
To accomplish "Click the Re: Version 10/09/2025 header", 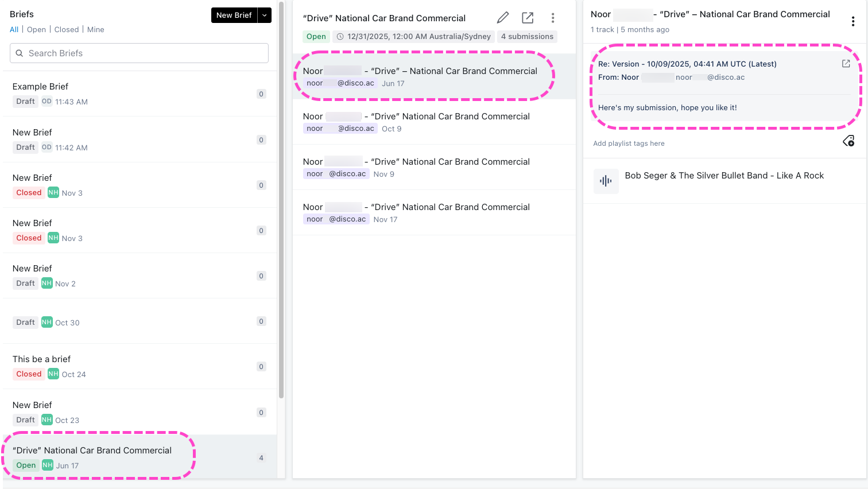I will (687, 64).
